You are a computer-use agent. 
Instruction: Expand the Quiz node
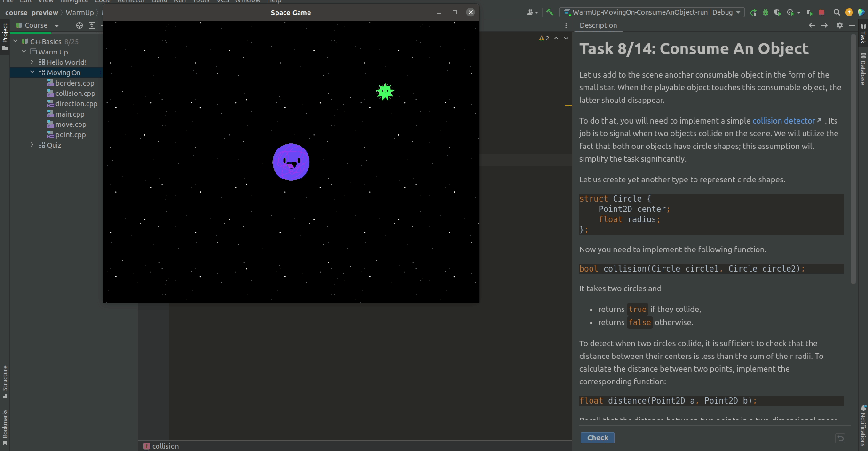32,145
